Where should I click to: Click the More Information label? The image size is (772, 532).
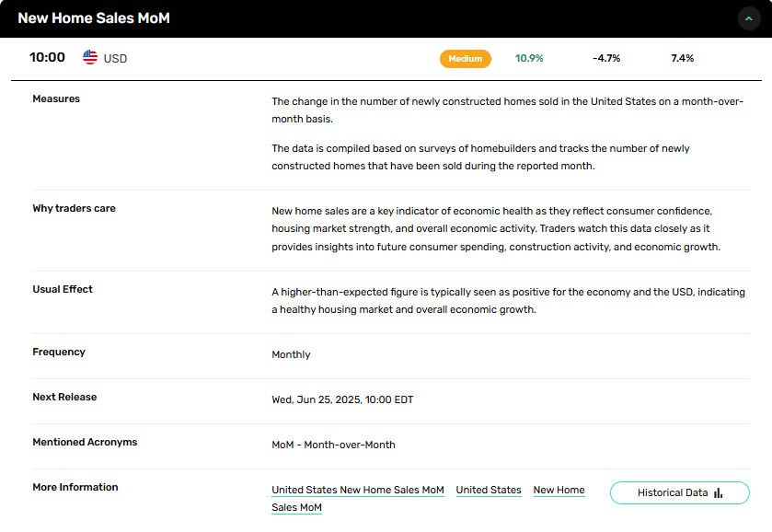(x=75, y=487)
